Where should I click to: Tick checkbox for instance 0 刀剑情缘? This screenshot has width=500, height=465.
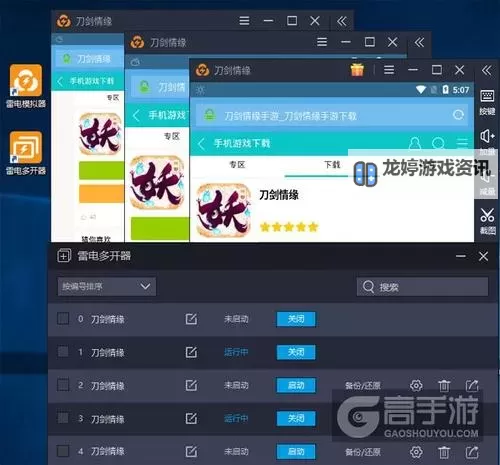[x=63, y=318]
